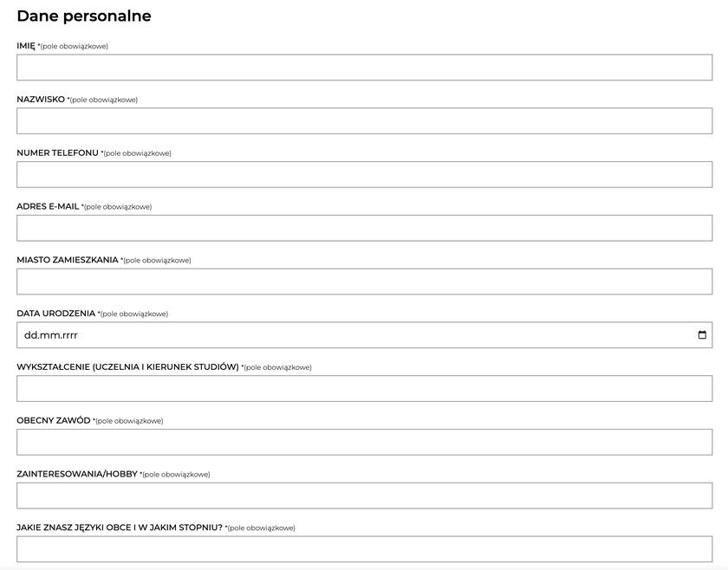Click into the ADRES E-MAIL input box

coord(364,228)
